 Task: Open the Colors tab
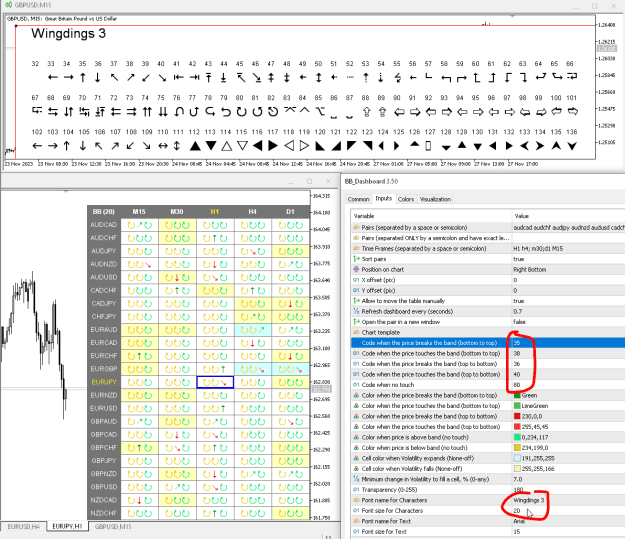[406, 199]
